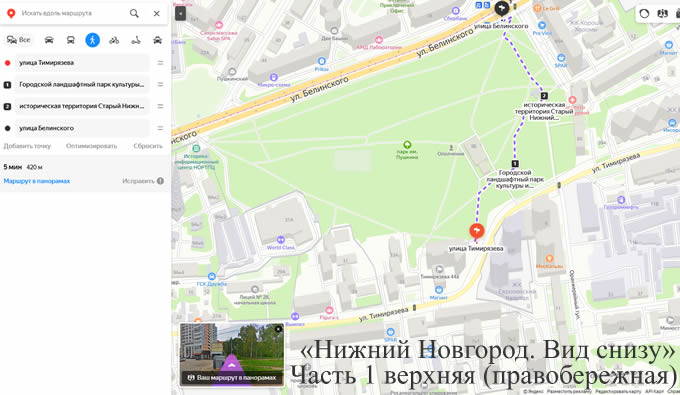Click "Оптимизировать" route link
Viewport: 680px width, 395px height.
click(92, 146)
